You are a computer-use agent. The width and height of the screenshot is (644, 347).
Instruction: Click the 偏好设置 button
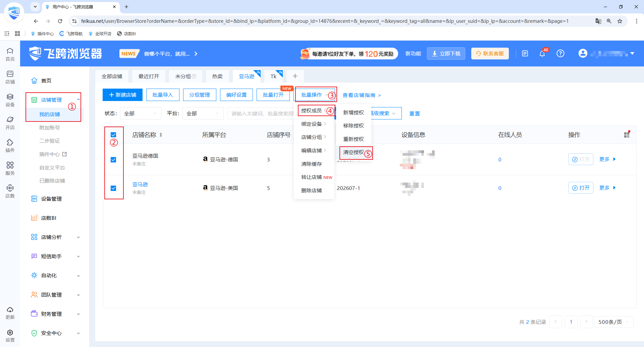coord(236,95)
